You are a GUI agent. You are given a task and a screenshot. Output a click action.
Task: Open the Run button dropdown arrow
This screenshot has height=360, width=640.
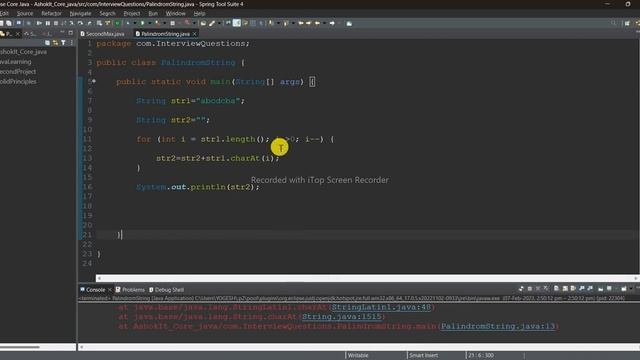(x=150, y=23)
